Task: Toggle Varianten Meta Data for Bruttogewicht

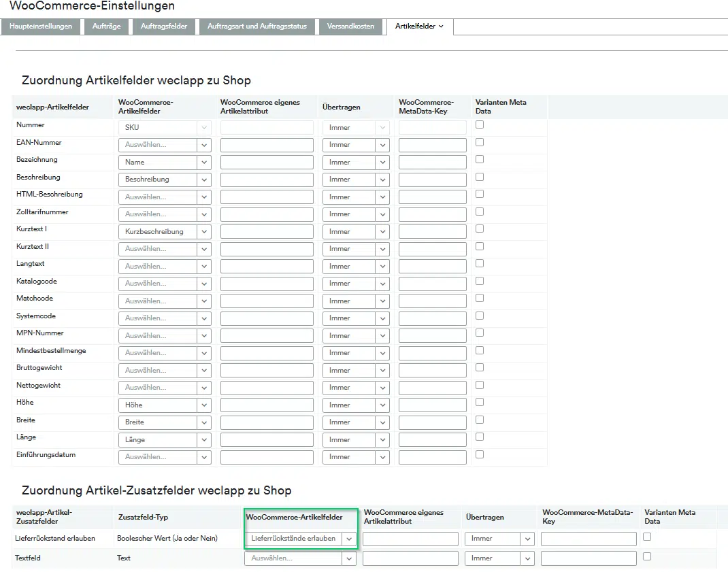Action: tap(480, 367)
